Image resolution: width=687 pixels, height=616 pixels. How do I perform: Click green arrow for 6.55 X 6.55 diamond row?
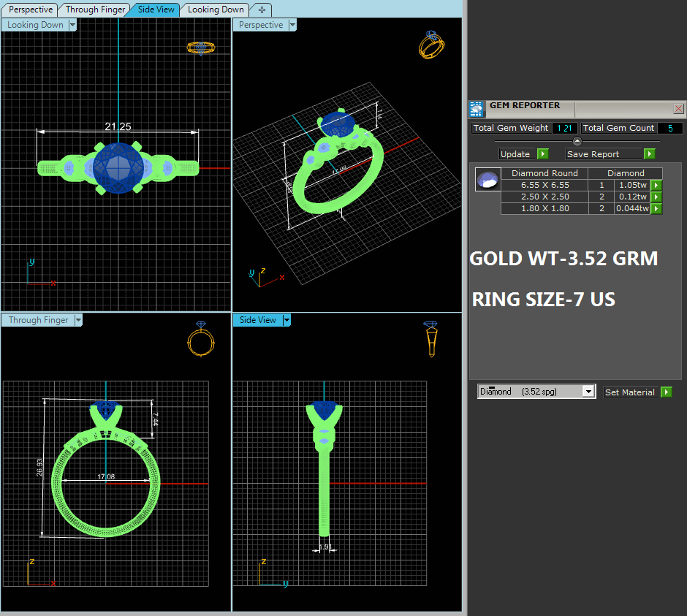click(x=656, y=186)
